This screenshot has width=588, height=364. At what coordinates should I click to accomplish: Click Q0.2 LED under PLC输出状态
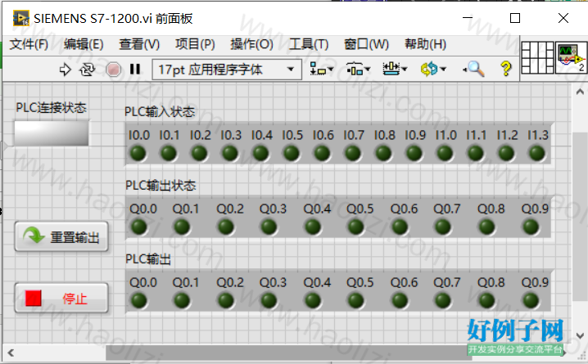click(x=226, y=227)
